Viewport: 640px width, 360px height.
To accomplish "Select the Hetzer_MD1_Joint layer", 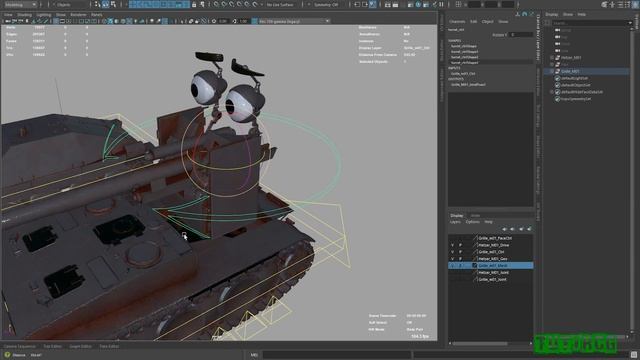I will pos(493,273).
